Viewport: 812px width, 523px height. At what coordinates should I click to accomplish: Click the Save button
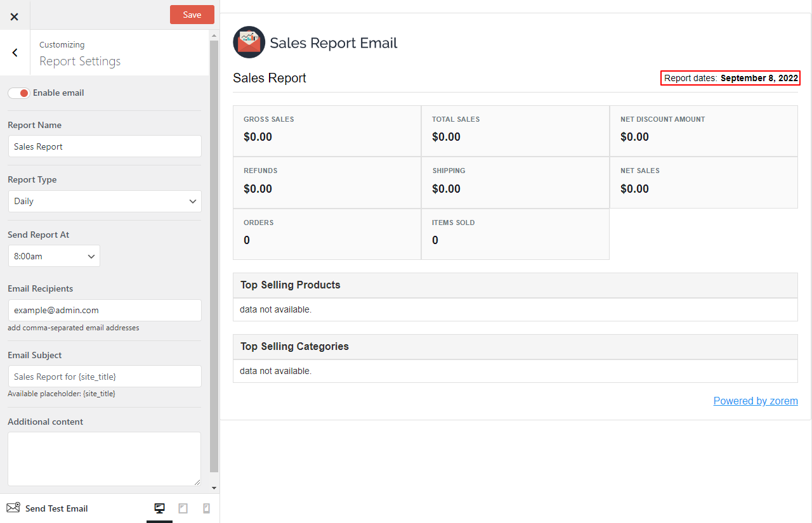192,14
